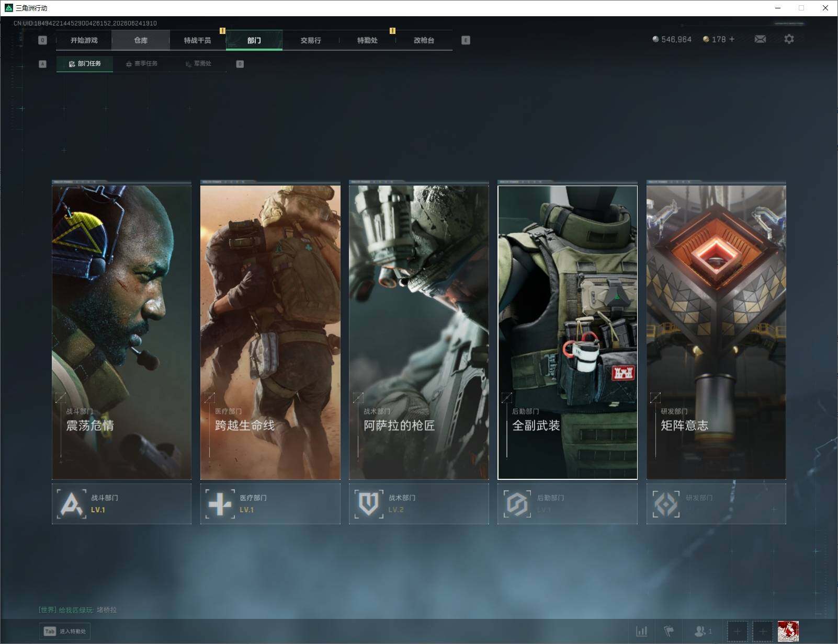Click the plus to add gold currency
This screenshot has height=644, width=838.
pos(732,39)
